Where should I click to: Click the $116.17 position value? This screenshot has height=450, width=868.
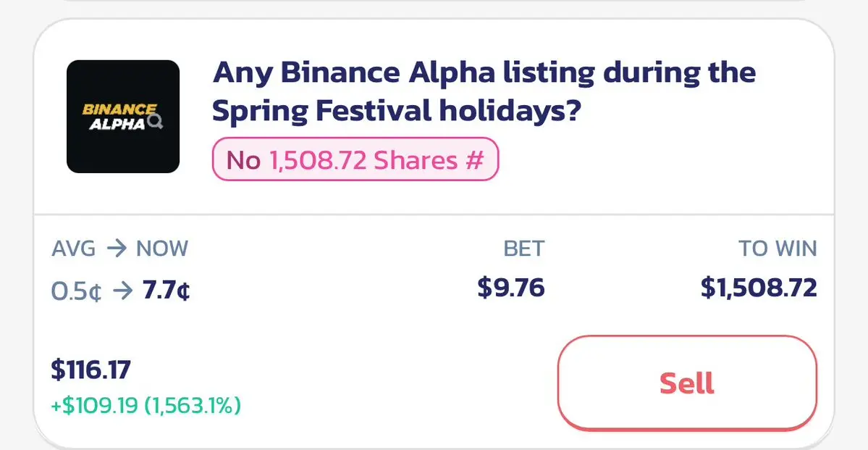90,370
